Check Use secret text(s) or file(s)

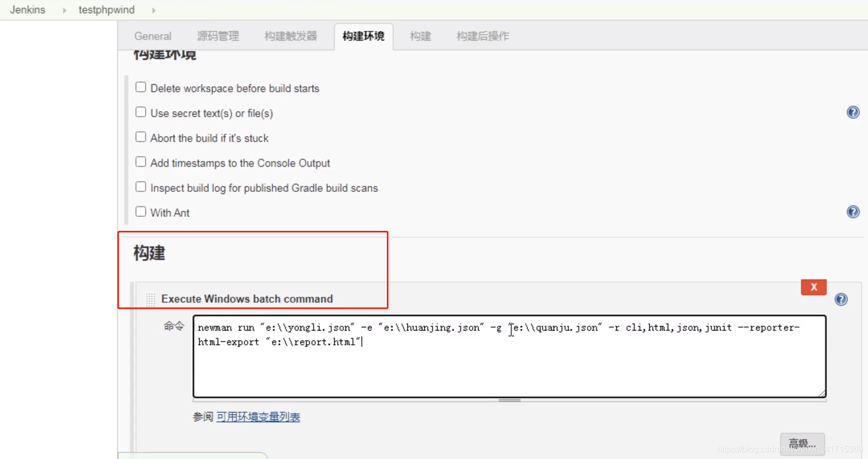pyautogui.click(x=141, y=112)
